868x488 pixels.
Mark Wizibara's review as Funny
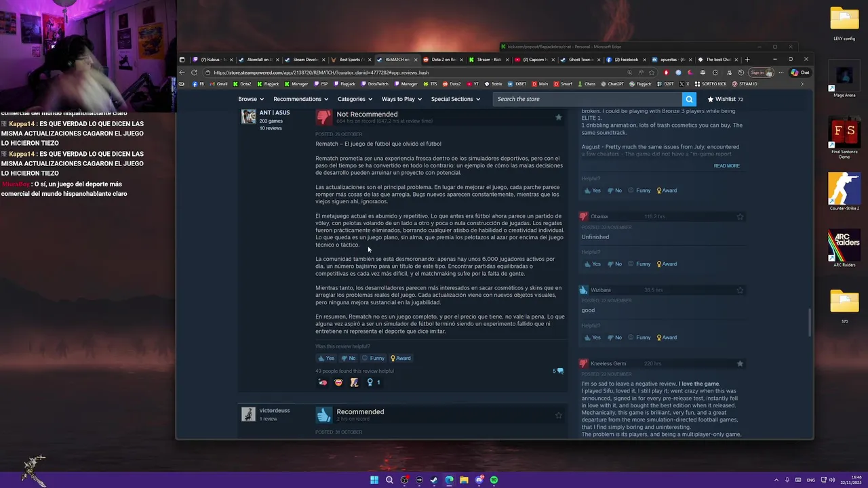639,337
